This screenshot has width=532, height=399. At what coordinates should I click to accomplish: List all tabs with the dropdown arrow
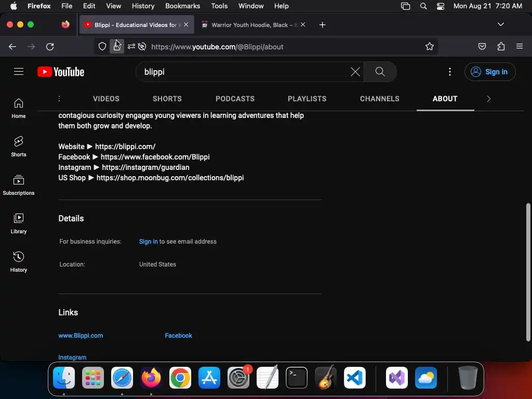[500, 24]
